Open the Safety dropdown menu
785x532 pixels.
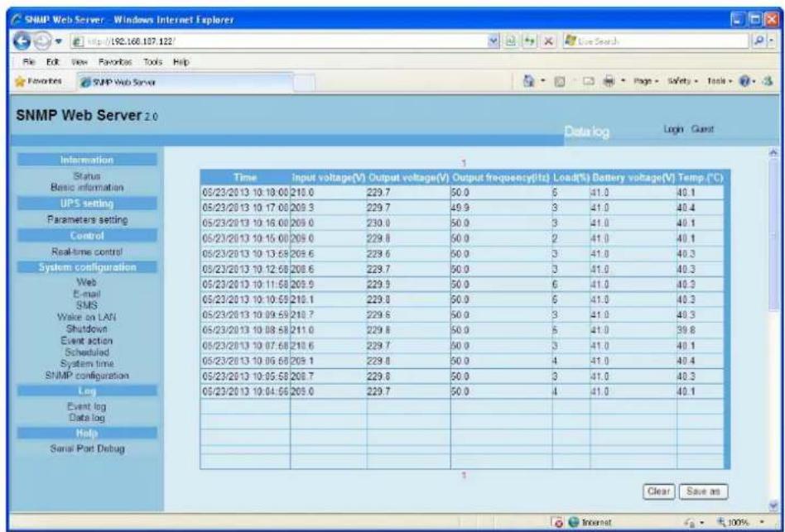point(684,81)
